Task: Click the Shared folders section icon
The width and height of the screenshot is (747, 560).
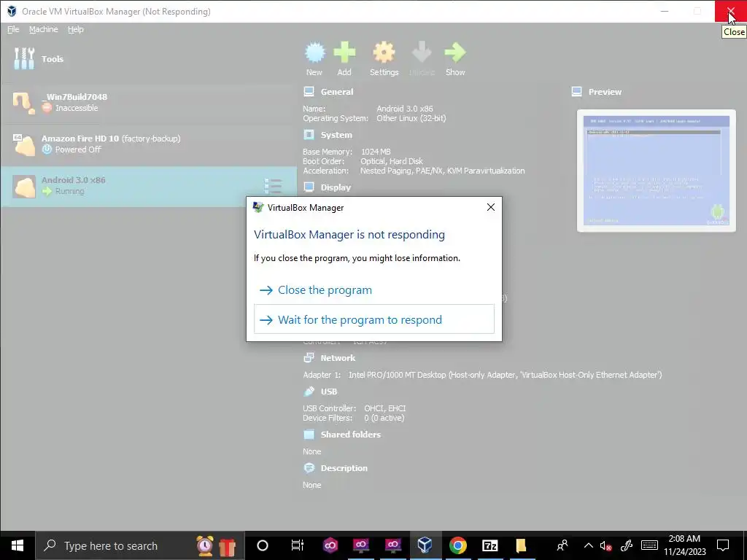Action: pos(309,435)
